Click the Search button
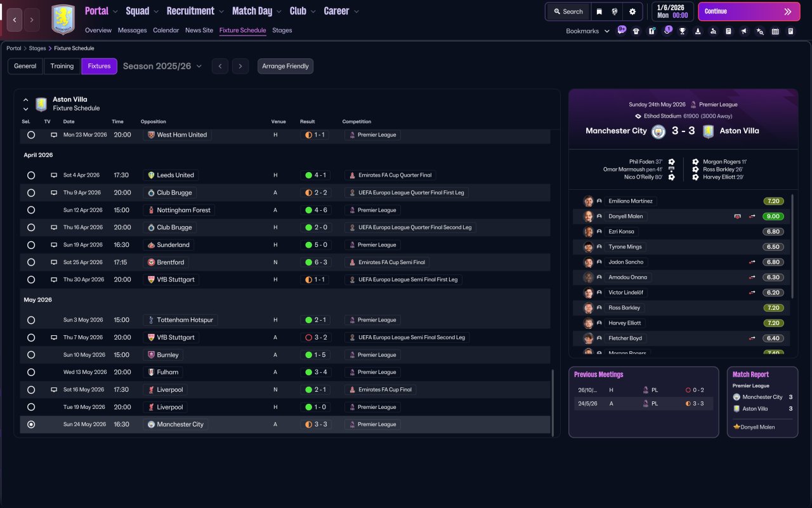 coord(568,11)
